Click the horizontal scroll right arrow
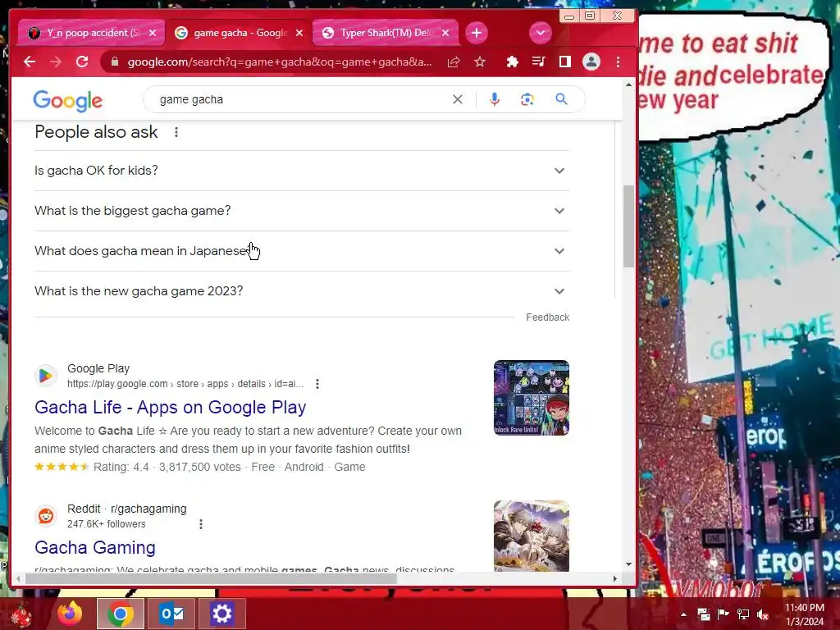The height and width of the screenshot is (630, 840). coord(614,578)
